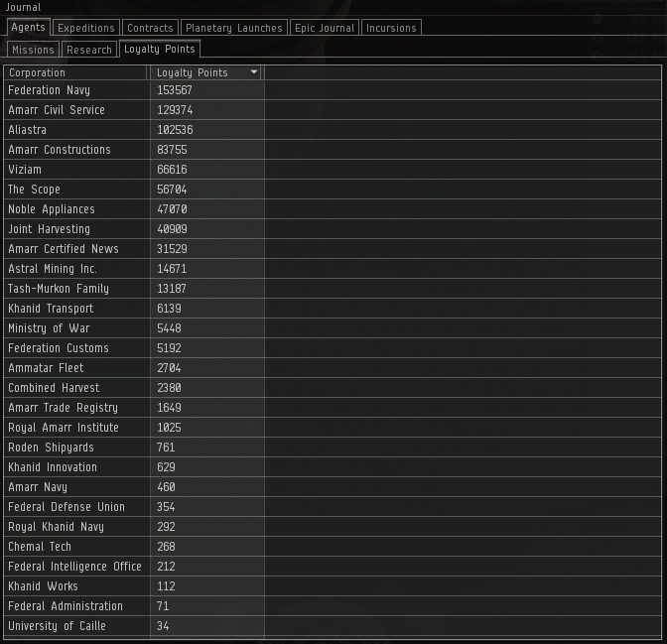Click the 1025 loyalty points value

(169, 428)
